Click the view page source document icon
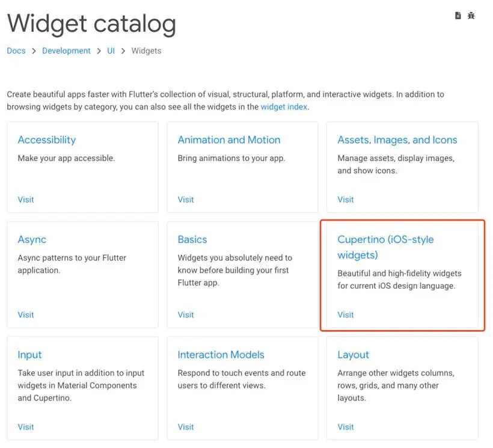The image size is (493, 448). point(458,16)
